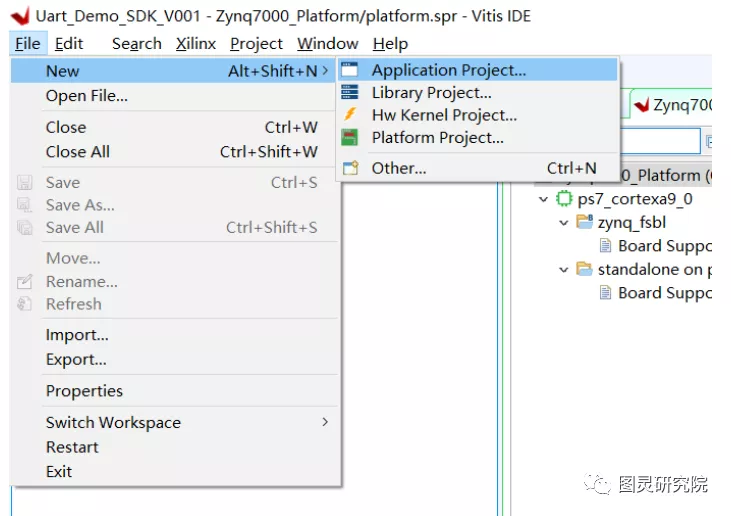Viewport: 731px width, 516px height.
Task: Click the Save menu entry
Action: point(173,182)
